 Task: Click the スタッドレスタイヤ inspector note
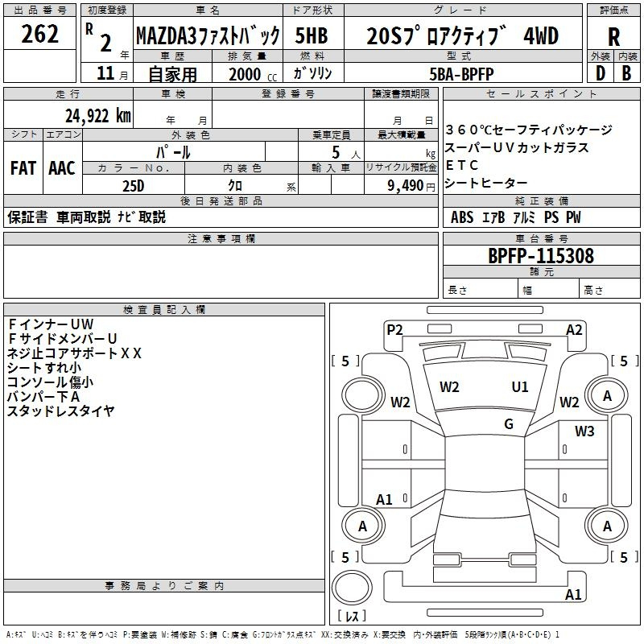pos(61,411)
